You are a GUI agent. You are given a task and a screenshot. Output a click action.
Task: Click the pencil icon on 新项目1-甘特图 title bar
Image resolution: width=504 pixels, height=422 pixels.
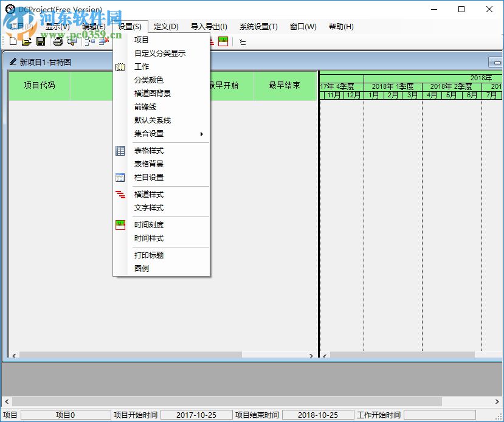[x=13, y=61]
